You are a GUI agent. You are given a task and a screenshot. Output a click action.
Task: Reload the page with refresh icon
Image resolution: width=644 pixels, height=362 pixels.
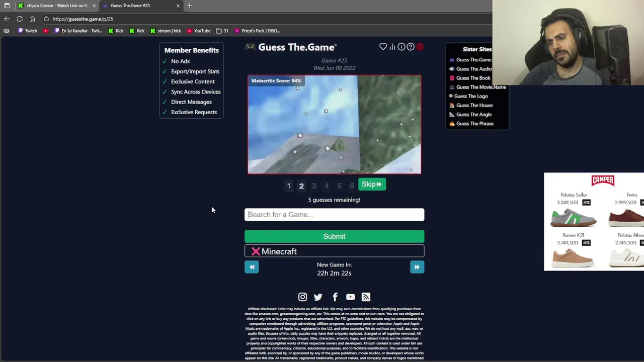tap(20, 19)
